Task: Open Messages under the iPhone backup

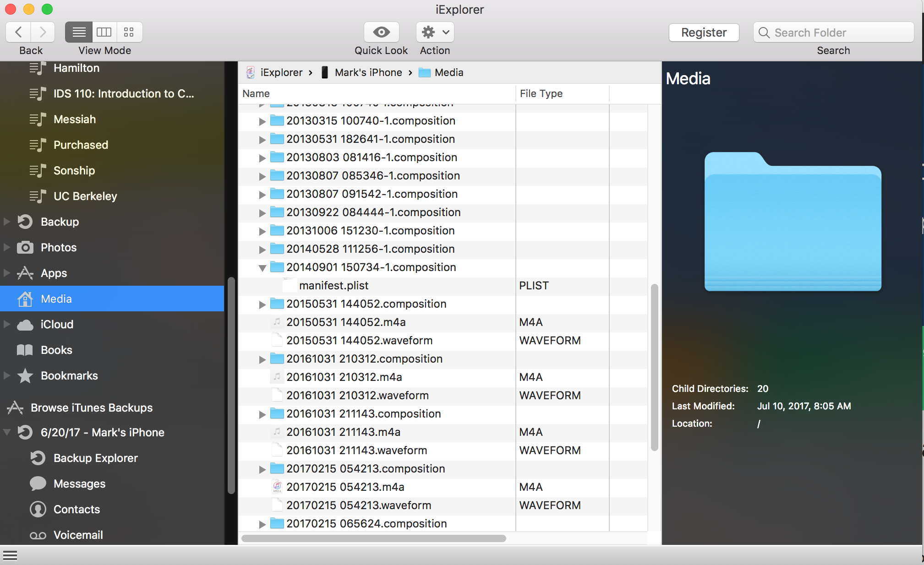Action: (79, 484)
